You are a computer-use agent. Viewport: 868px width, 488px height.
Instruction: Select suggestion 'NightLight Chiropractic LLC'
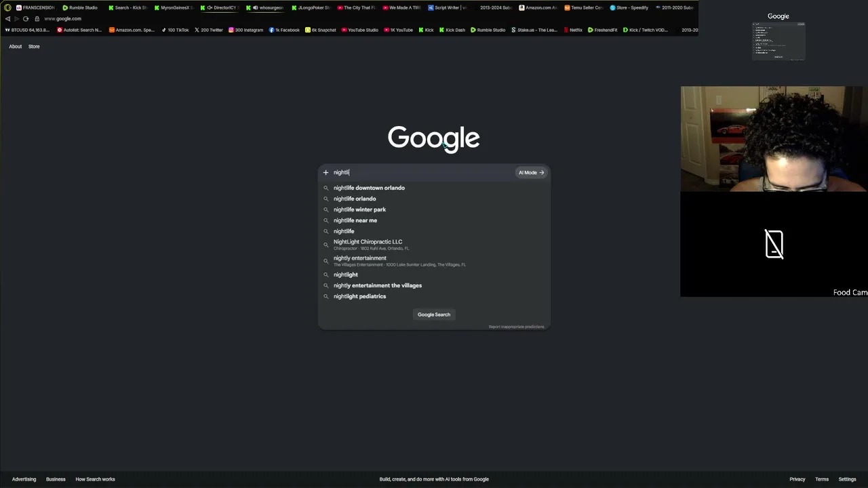[x=434, y=245]
